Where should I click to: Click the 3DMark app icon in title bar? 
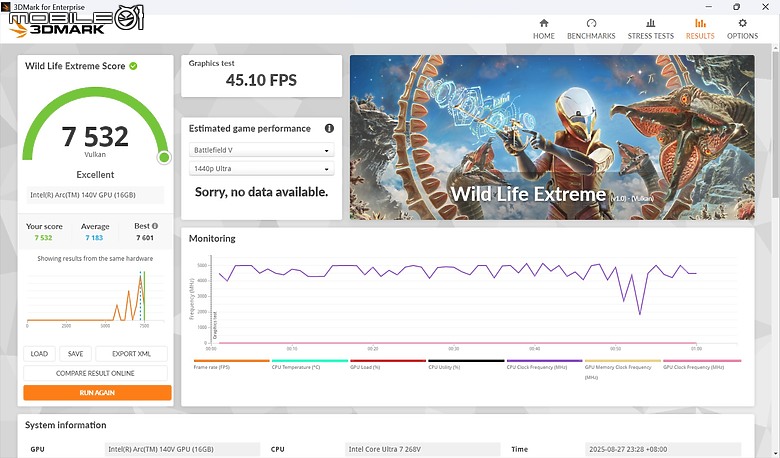coord(5,7)
